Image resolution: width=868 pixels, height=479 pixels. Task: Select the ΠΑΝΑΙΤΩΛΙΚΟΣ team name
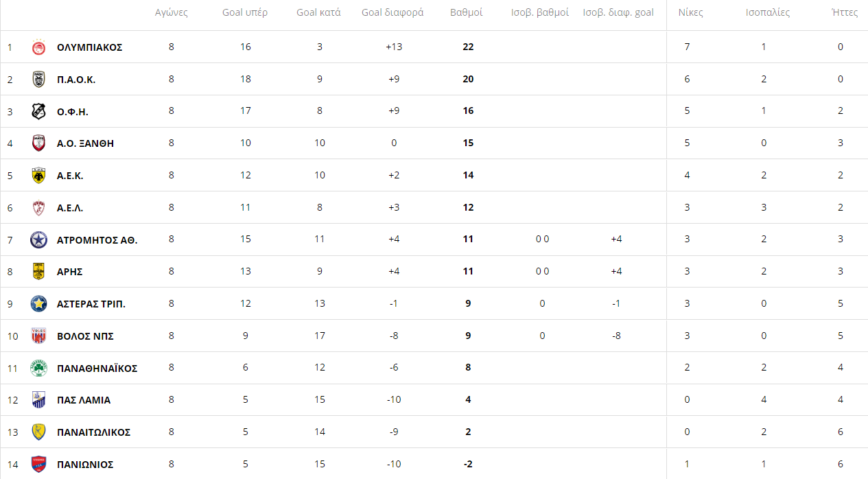click(93, 432)
